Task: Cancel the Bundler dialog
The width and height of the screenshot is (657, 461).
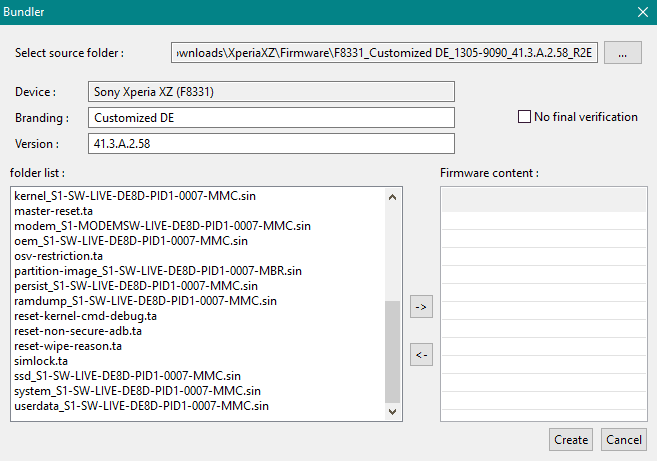Action: click(x=623, y=440)
